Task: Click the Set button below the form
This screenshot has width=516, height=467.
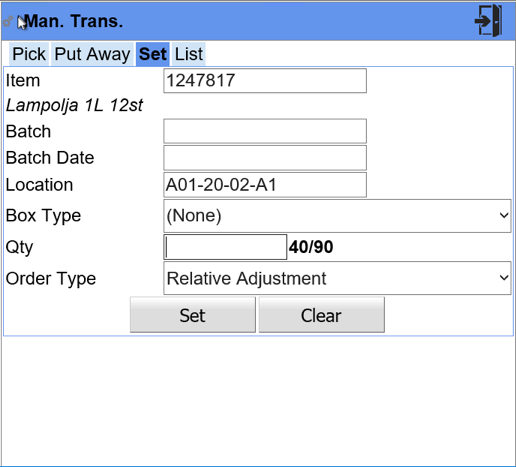Action: (x=193, y=315)
